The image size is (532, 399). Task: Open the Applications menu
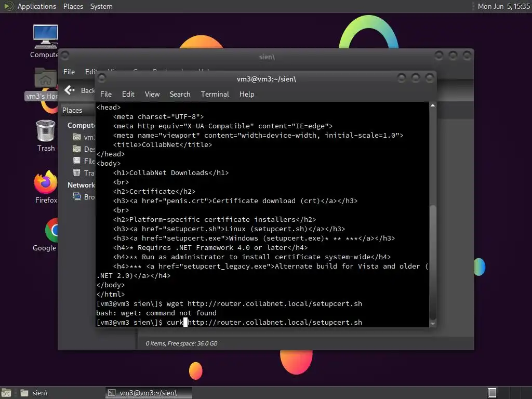coord(37,6)
